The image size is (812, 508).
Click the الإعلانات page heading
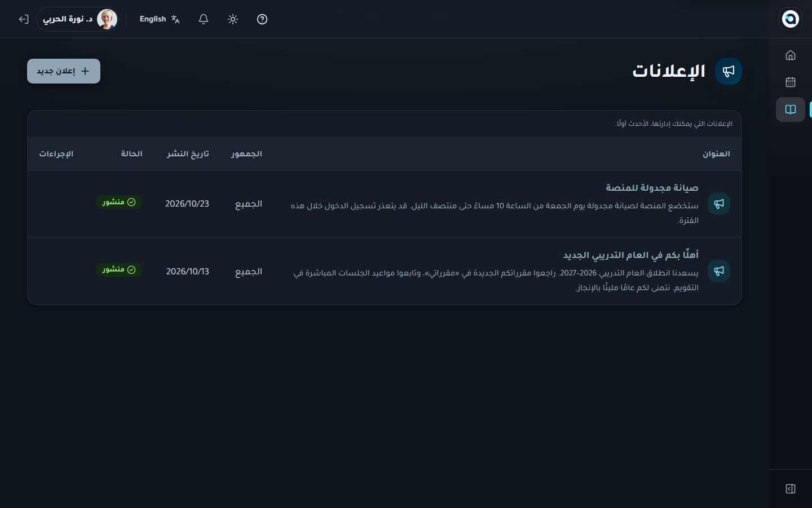pos(669,71)
